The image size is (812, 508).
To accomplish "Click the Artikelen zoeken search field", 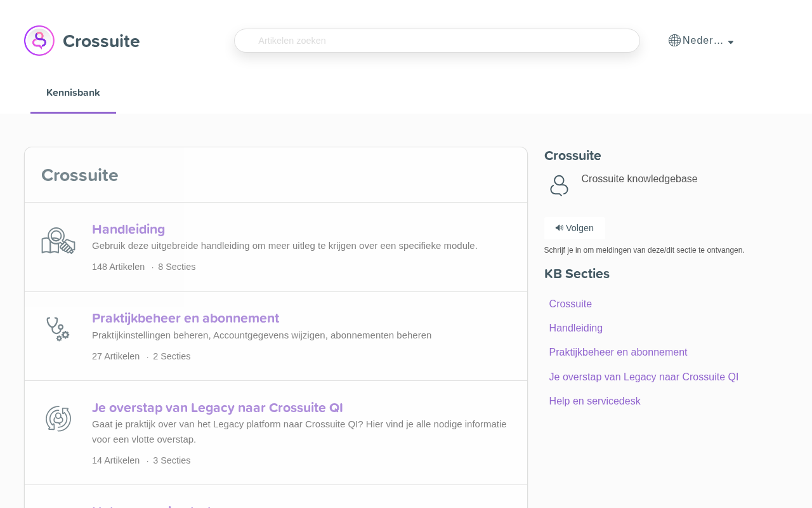I will click(437, 41).
